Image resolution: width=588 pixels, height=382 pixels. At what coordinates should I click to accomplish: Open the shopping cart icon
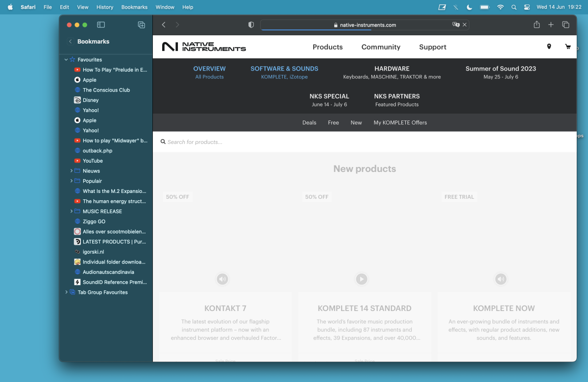[x=568, y=47]
